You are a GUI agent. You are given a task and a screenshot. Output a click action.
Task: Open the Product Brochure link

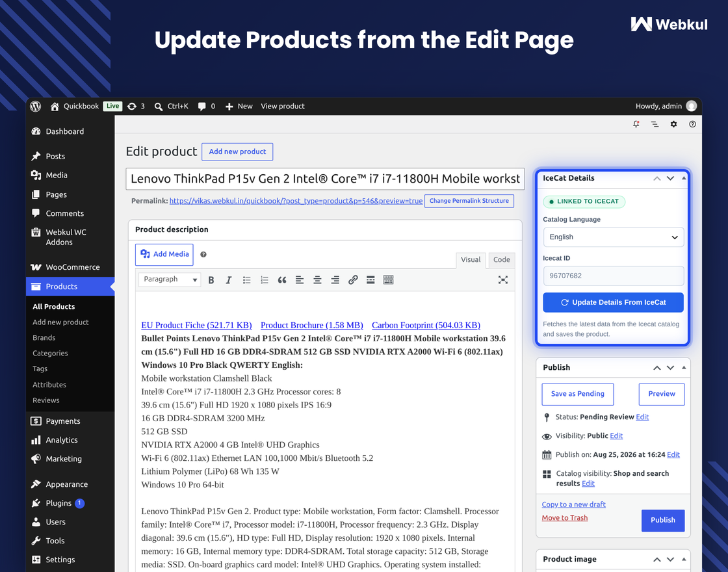[x=311, y=326]
